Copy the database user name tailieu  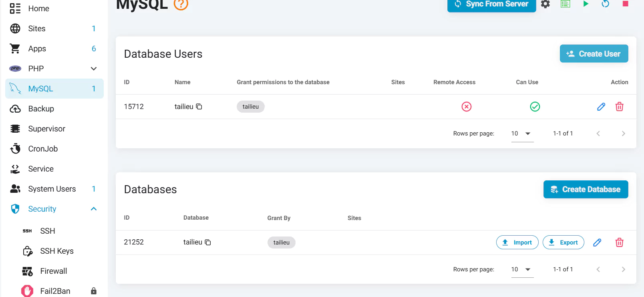click(x=199, y=107)
